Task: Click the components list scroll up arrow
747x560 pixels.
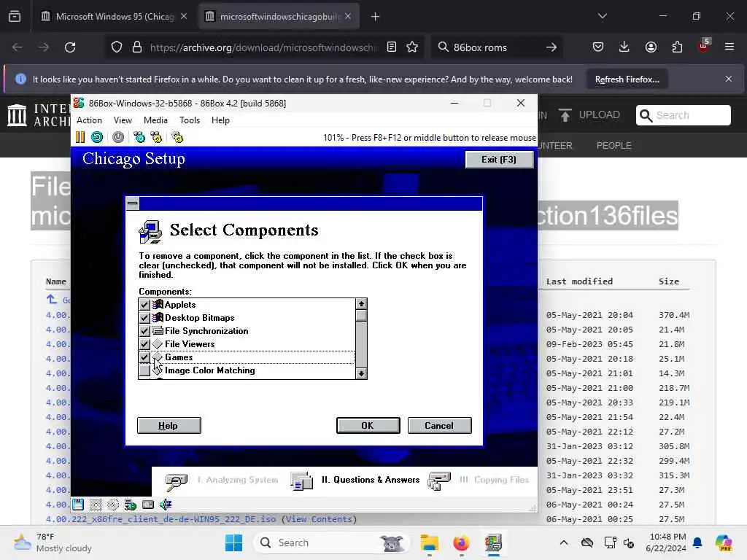Action: pos(361,304)
